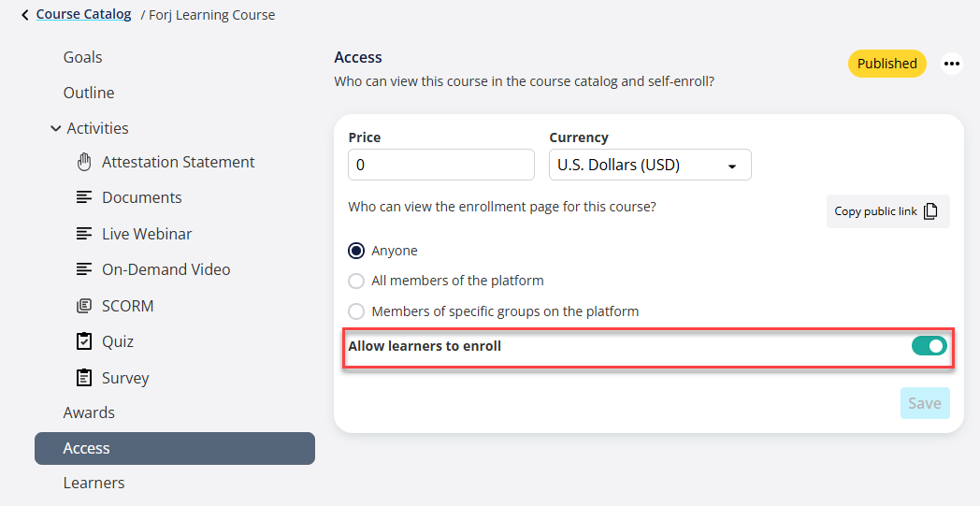
Task: Choose Members of specific groups option
Action: [x=356, y=311]
